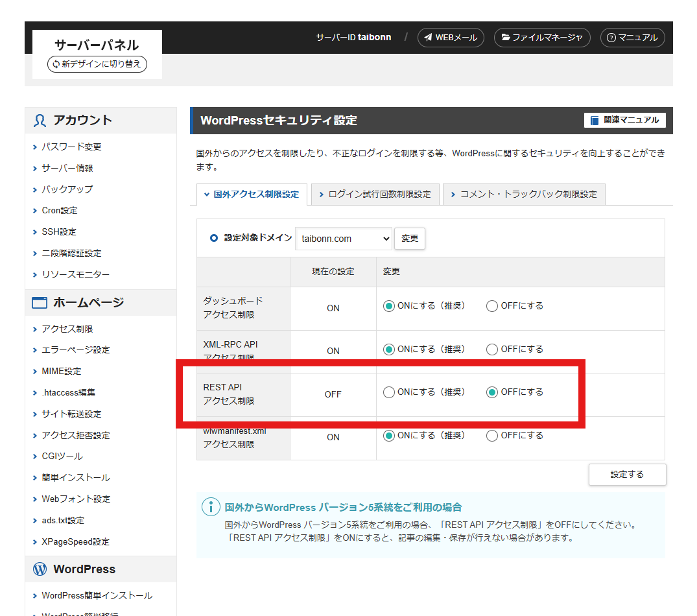Screen dimensions: 697x616
Task: Click the マニュアル question mark icon
Action: pyautogui.click(x=611, y=38)
